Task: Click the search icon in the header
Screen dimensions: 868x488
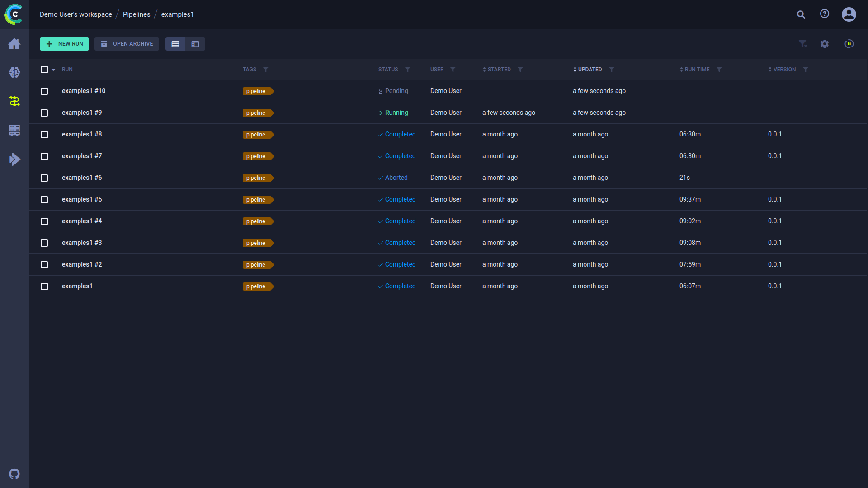Action: click(801, 14)
